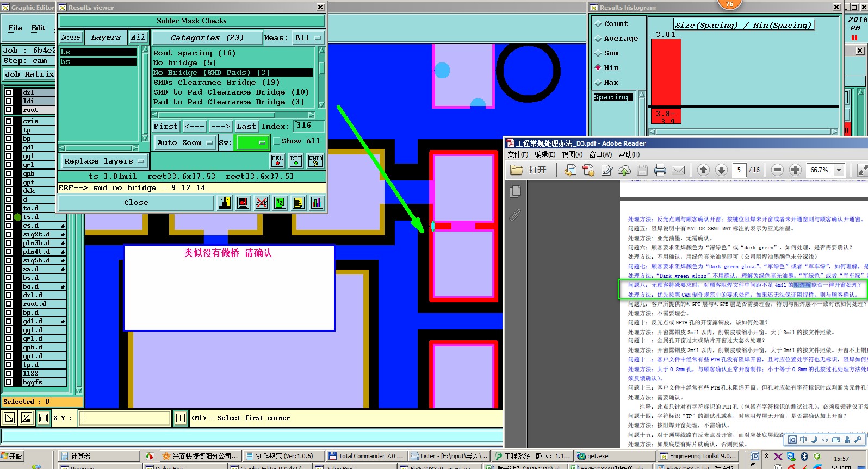Click the exclamation mark icon by coordinate field
This screenshot has height=469, width=868.
coord(181,418)
